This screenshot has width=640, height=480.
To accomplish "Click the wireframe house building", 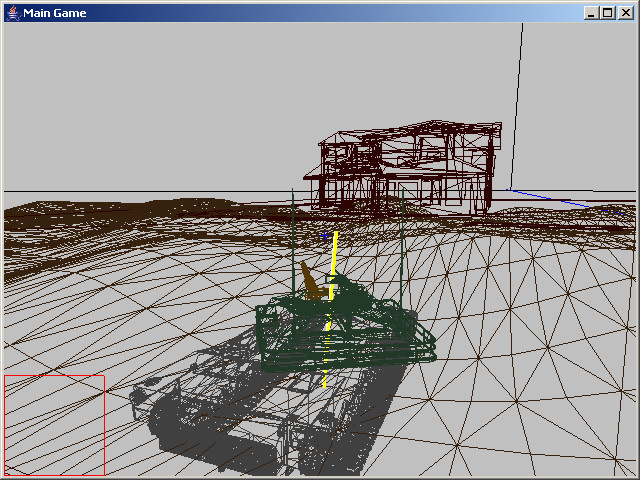I will point(403,167).
